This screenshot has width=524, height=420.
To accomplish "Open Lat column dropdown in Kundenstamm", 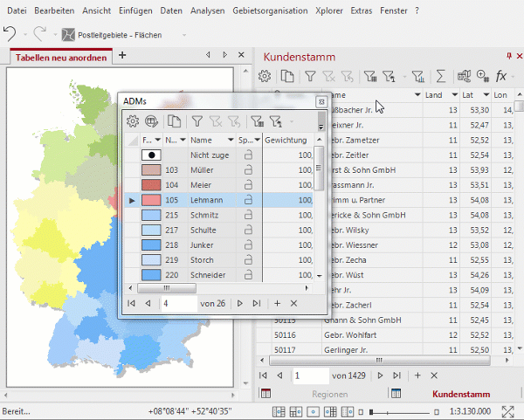I will coord(486,95).
